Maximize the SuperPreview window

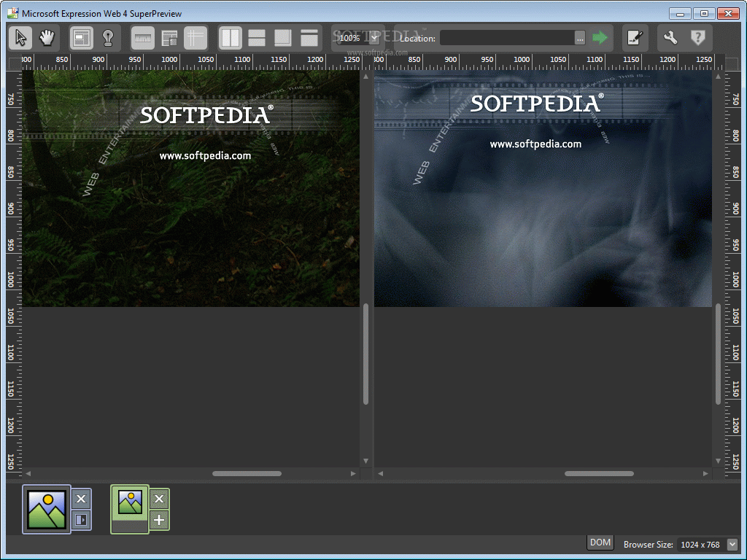[704, 13]
